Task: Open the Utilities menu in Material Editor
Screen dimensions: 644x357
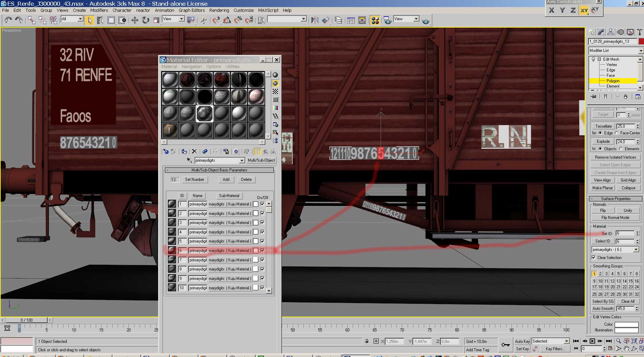Action: point(232,67)
